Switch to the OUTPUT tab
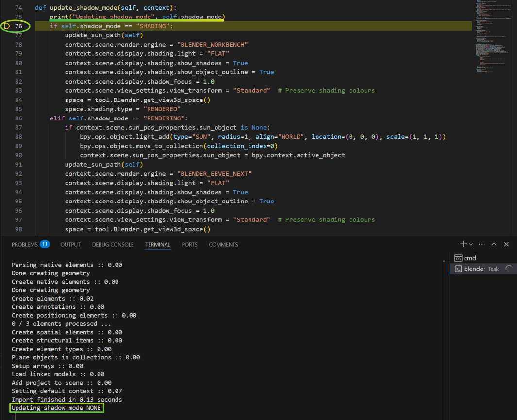 [x=70, y=245]
